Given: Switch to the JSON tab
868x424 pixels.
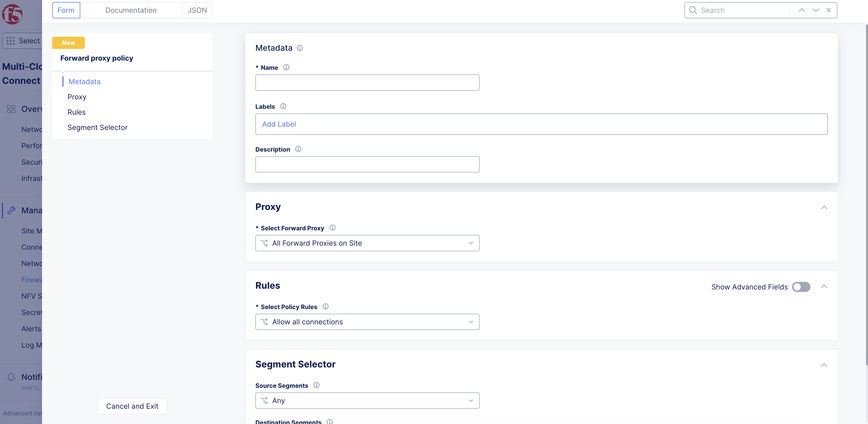Looking at the screenshot, I should [x=197, y=10].
